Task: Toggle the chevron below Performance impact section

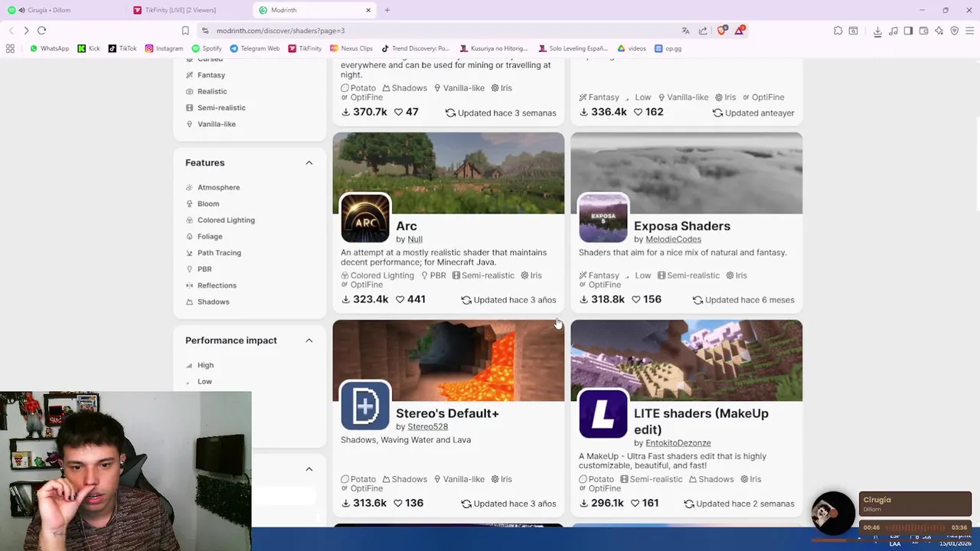Action: point(309,469)
